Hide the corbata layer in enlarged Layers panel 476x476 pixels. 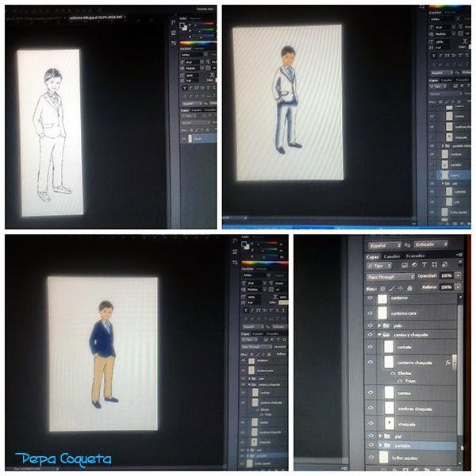pos(370,347)
